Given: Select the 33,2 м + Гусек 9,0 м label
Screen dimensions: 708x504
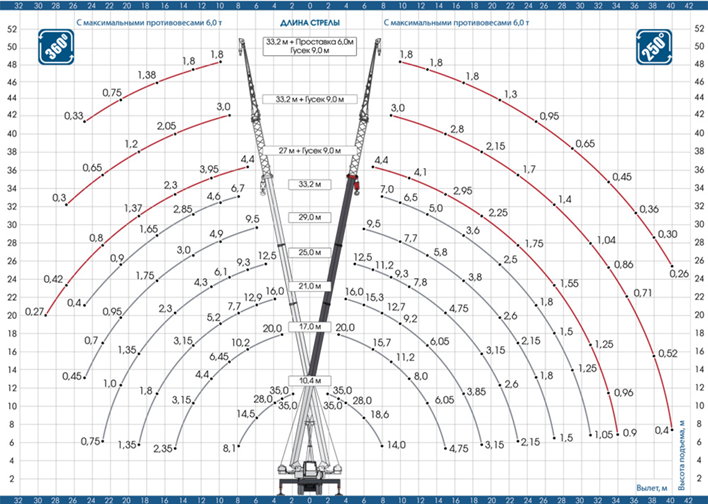Looking at the screenshot, I should click(310, 99).
